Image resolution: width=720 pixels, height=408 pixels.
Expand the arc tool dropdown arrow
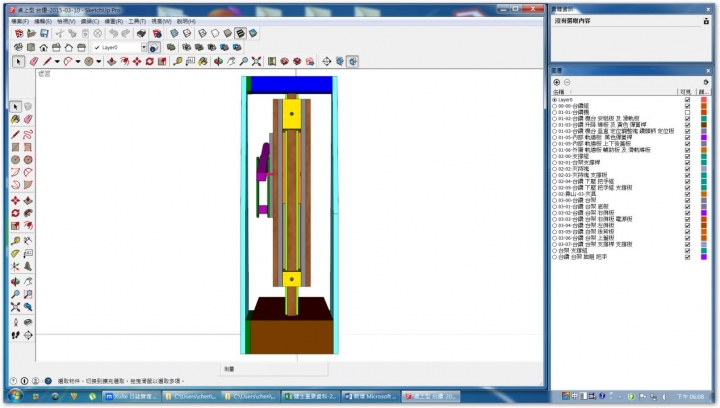(78, 61)
